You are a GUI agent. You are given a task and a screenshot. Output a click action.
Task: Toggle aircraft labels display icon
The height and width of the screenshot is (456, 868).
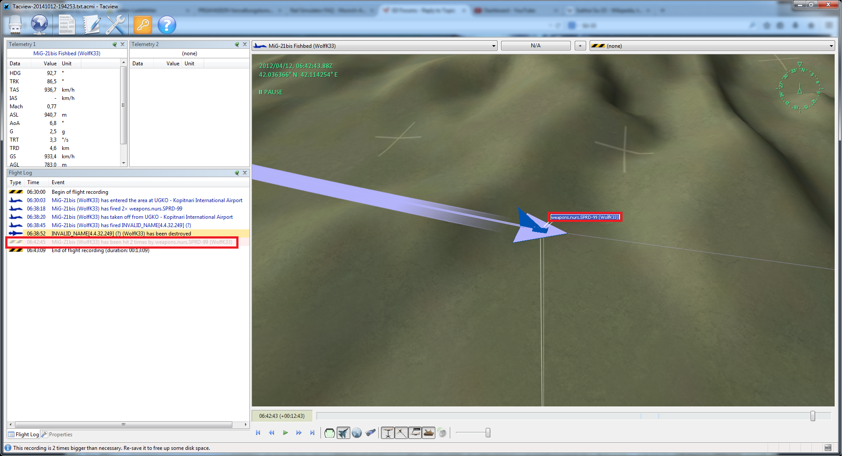pyautogui.click(x=415, y=433)
